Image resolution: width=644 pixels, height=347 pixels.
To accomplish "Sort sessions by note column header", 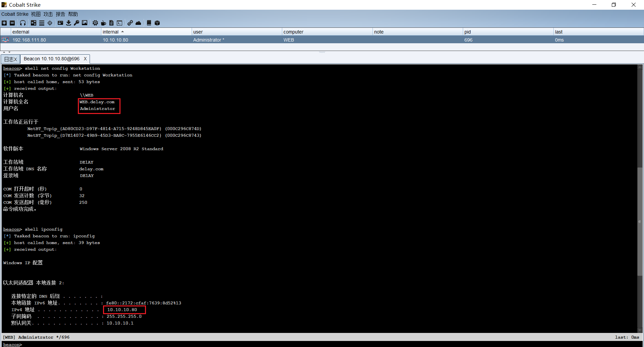I will [417, 32].
